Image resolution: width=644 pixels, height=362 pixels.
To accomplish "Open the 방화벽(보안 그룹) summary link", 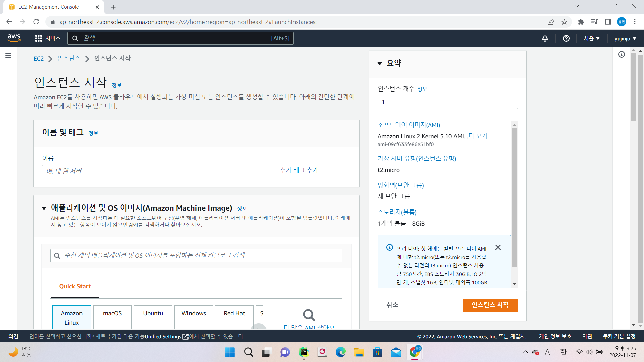I will 401,185.
